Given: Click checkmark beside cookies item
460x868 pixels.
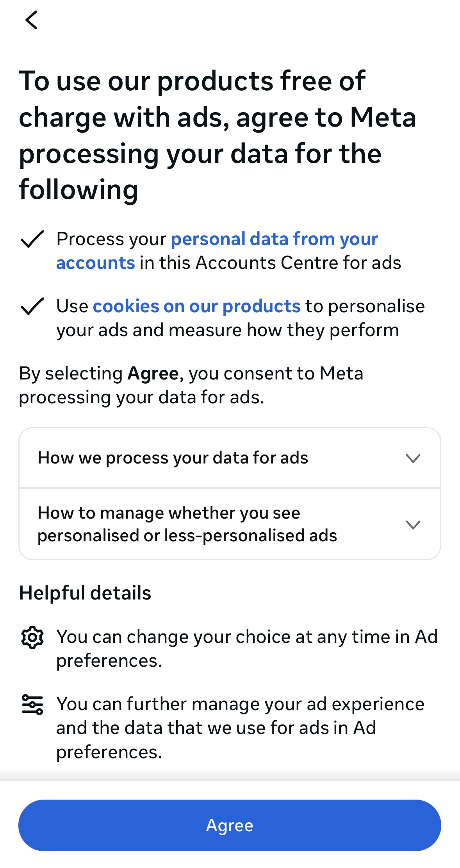Looking at the screenshot, I should pyautogui.click(x=32, y=306).
